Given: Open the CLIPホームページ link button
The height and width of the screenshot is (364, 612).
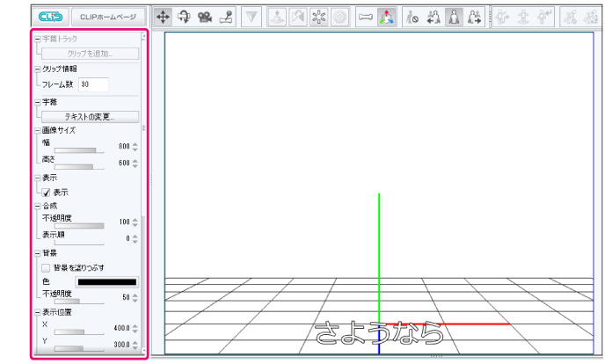Looking at the screenshot, I should pyautogui.click(x=108, y=17).
